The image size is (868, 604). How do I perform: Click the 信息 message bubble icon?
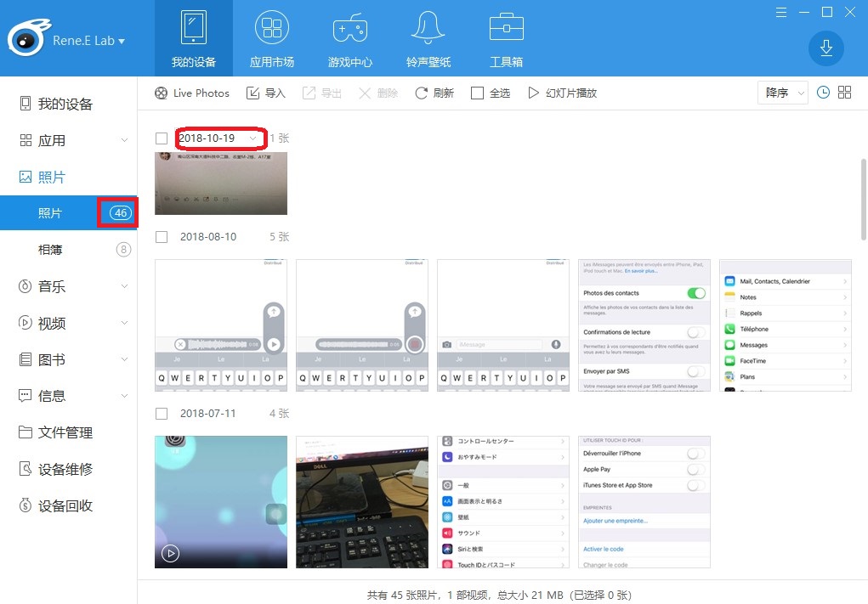tap(25, 396)
